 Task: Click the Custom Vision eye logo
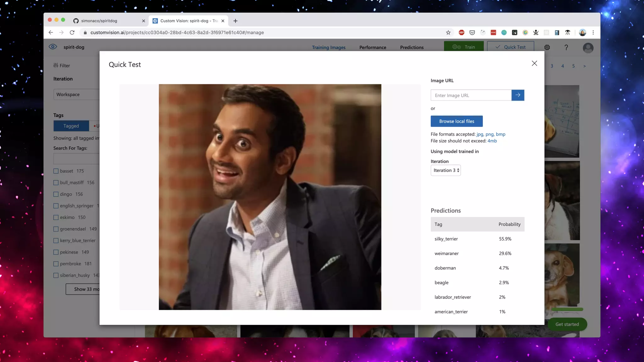point(53,47)
